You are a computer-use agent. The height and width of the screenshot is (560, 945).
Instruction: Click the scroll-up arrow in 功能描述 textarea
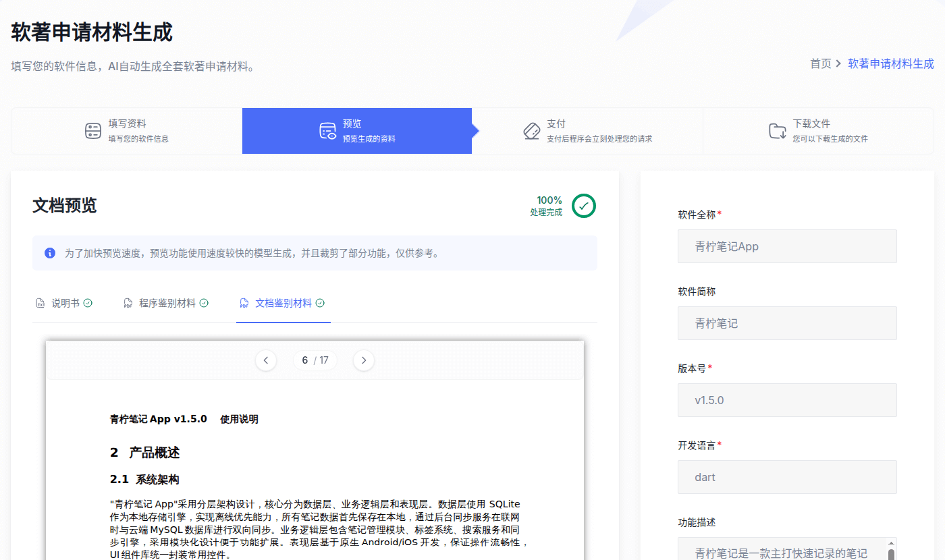pyautogui.click(x=891, y=543)
